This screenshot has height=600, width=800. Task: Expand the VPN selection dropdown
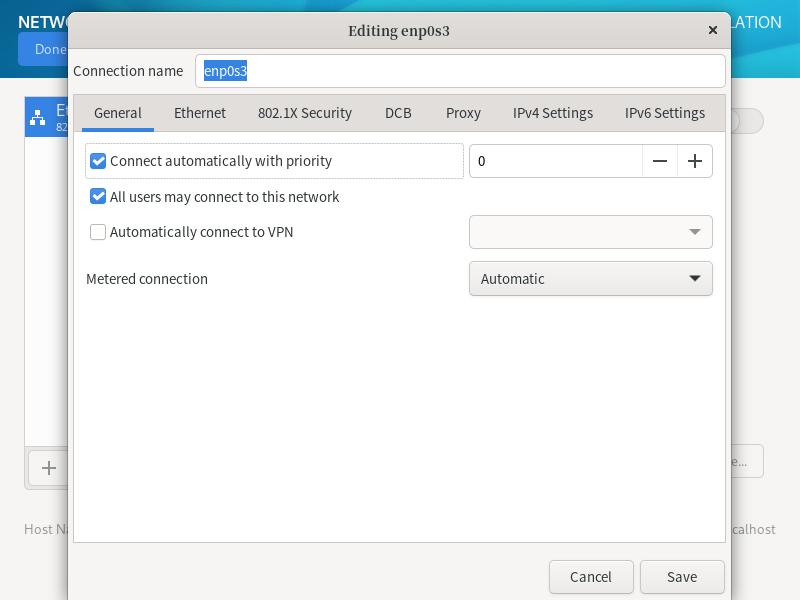pyautogui.click(x=590, y=232)
